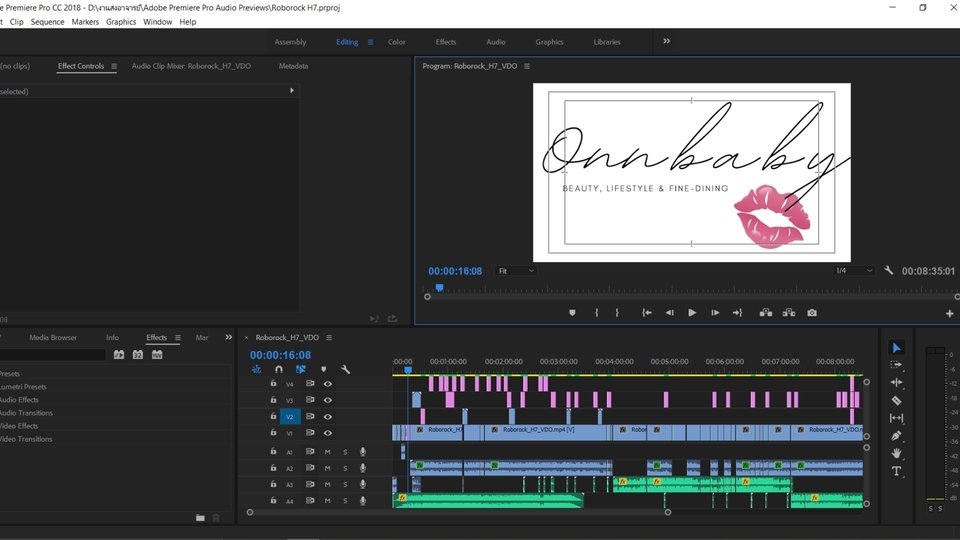Viewport: 960px width, 540px height.
Task: Hide track V1 output
Action: pyautogui.click(x=328, y=433)
